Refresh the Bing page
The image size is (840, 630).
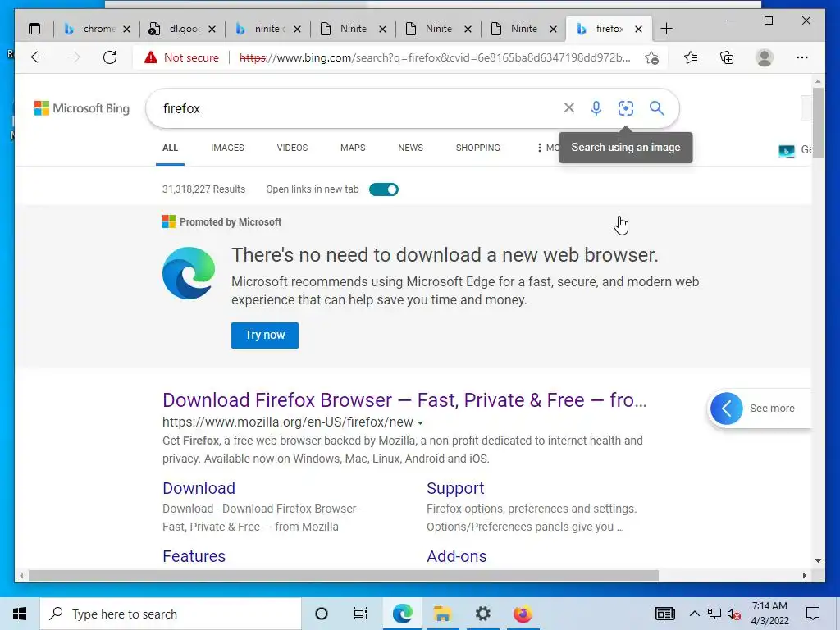click(x=110, y=57)
